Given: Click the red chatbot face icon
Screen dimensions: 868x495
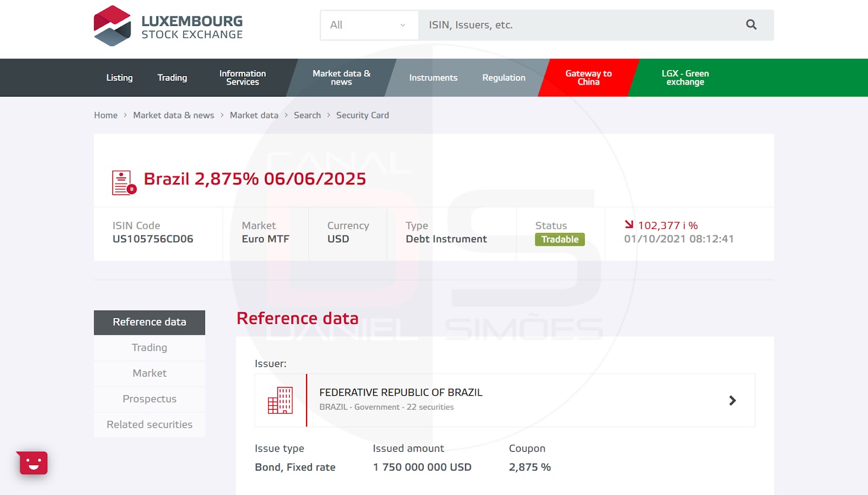Looking at the screenshot, I should coord(33,463).
